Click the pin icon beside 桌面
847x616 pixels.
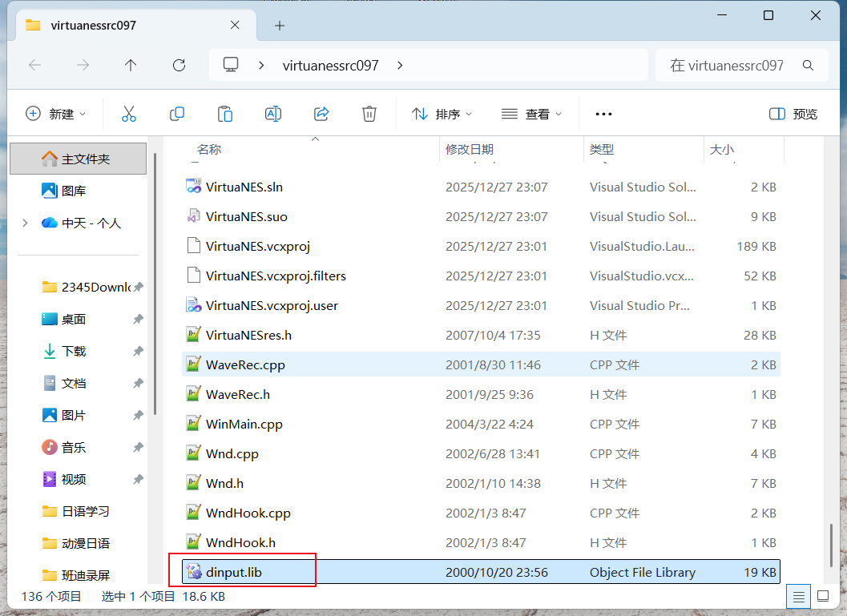[x=139, y=319]
